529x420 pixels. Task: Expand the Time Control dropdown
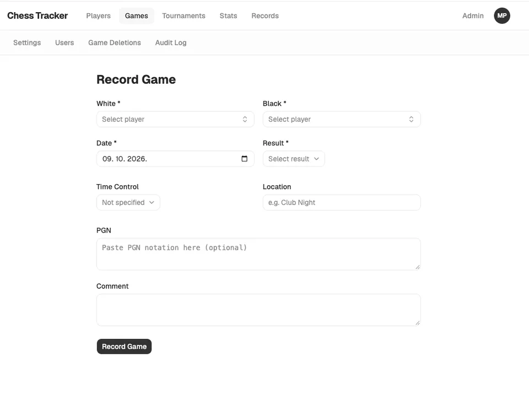pos(128,202)
